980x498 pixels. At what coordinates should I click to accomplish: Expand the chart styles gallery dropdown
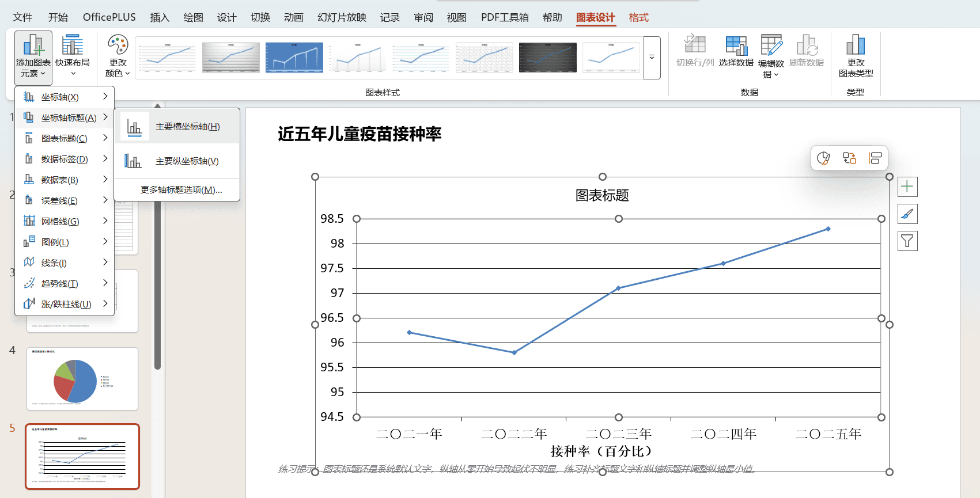click(652, 58)
